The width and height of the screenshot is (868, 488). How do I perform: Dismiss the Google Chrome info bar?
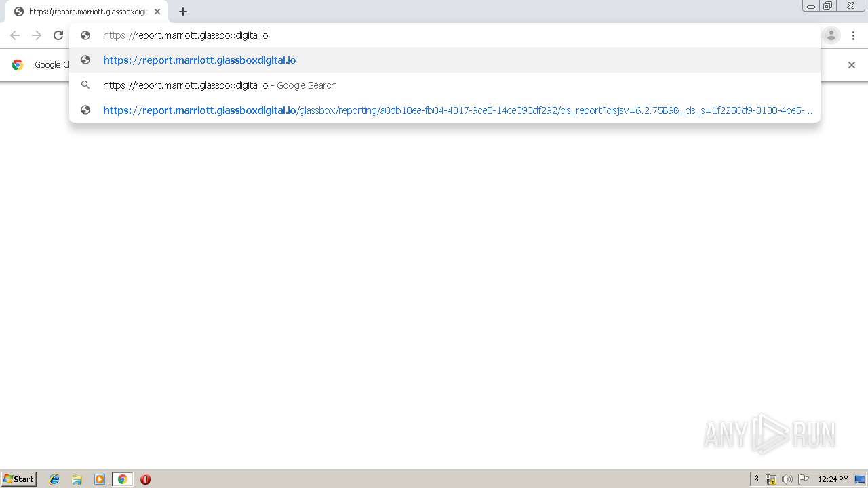[852, 65]
